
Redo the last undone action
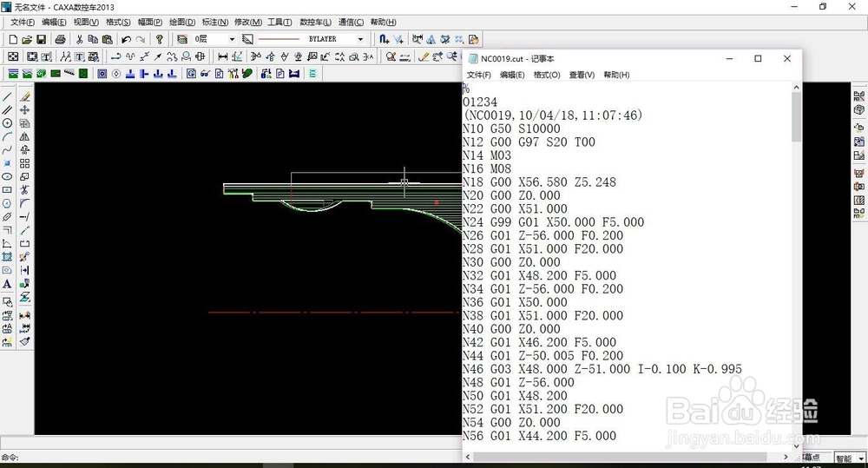141,39
